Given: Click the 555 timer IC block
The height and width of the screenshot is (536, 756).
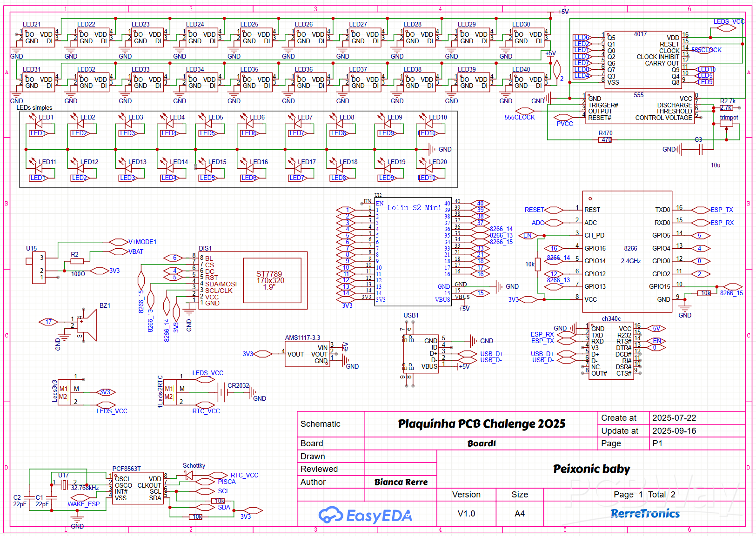Looking at the screenshot, I should tap(640, 108).
